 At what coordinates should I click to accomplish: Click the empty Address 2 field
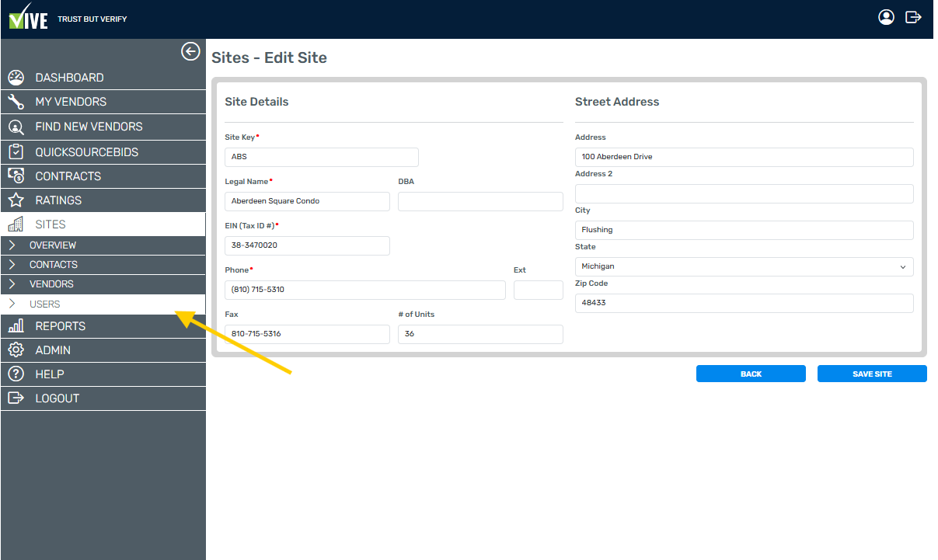pyautogui.click(x=744, y=193)
